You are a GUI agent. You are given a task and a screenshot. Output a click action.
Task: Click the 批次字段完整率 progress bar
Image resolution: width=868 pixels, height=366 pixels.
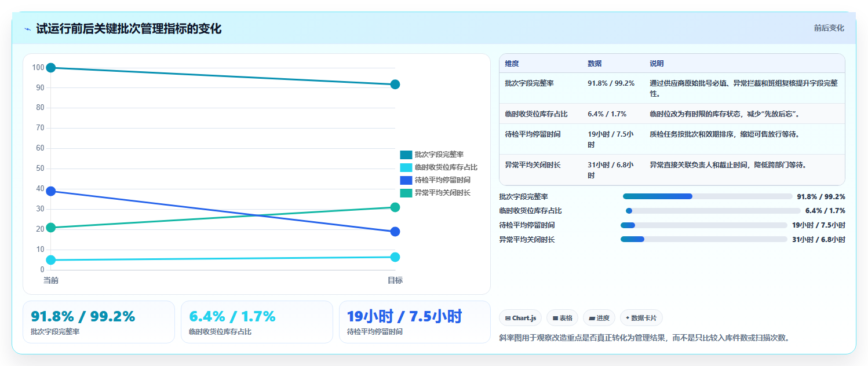coord(707,196)
